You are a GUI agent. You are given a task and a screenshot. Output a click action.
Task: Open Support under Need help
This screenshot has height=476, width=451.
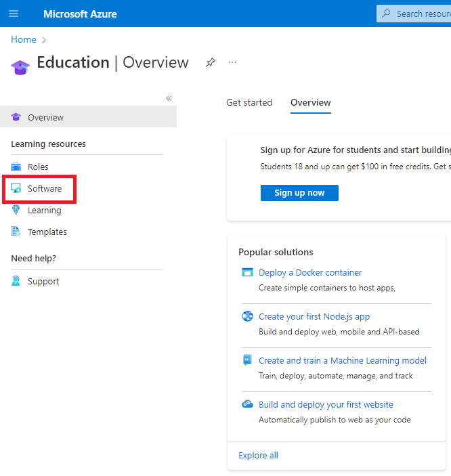pos(43,282)
